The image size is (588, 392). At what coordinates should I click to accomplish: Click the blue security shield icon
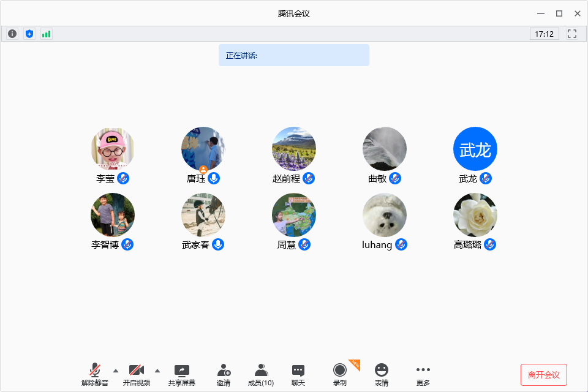(x=29, y=34)
